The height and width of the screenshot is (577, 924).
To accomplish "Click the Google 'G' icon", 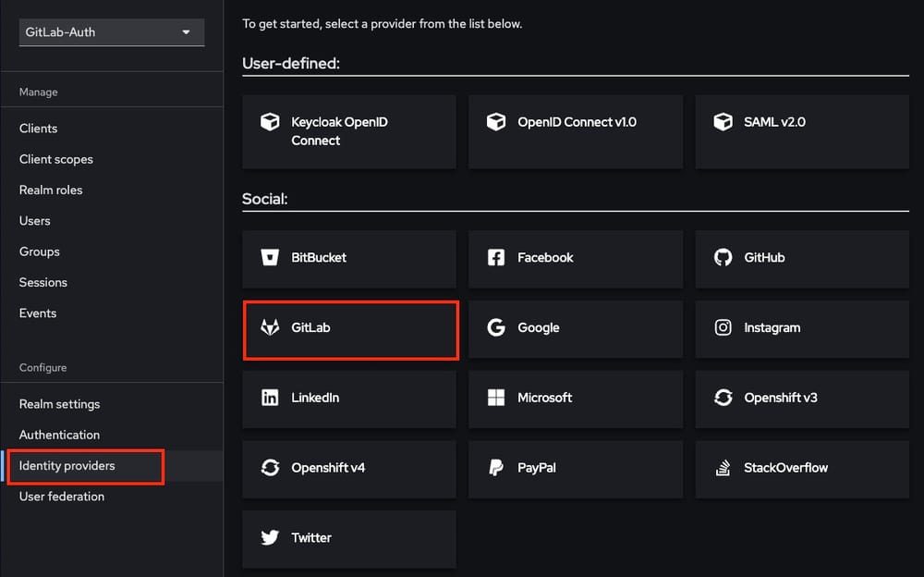I will 496,326.
